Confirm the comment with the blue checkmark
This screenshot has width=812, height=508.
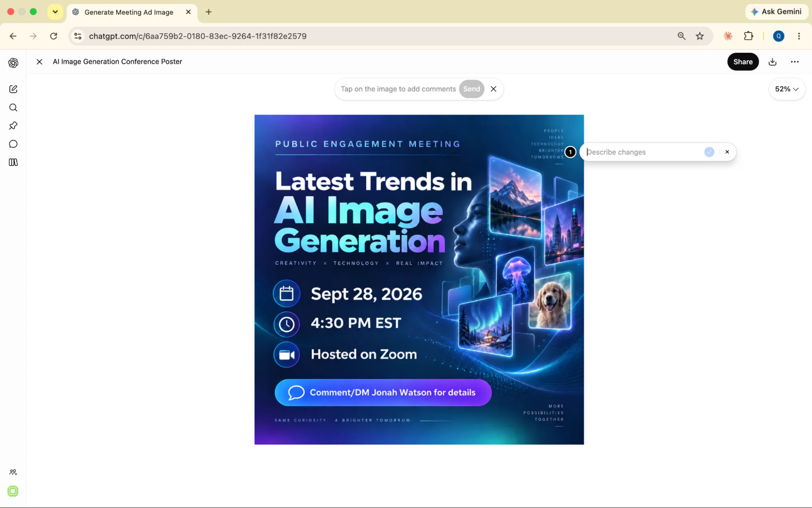[709, 152]
